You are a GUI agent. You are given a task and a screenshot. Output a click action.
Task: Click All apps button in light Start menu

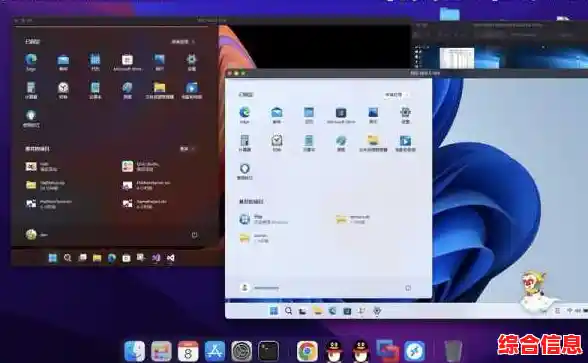396,95
